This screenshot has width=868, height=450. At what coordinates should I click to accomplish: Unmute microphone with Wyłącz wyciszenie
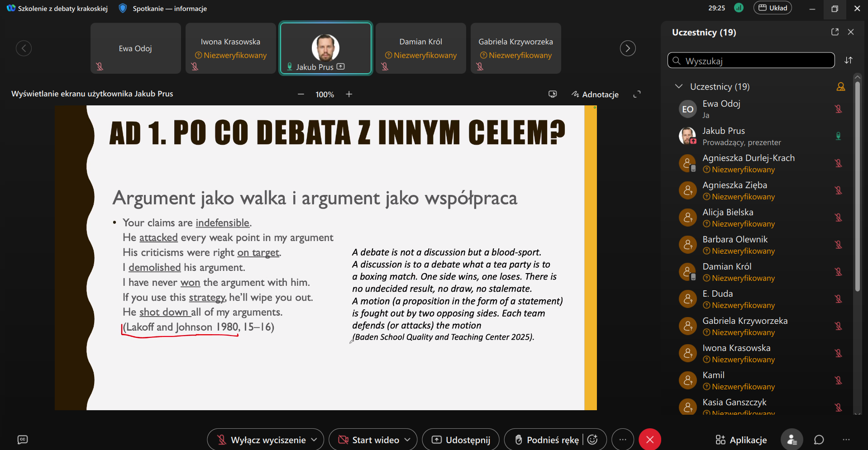(262, 440)
